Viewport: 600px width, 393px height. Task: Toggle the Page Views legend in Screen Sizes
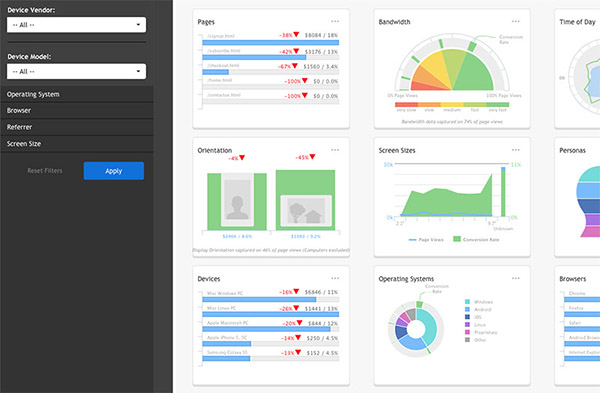[x=426, y=240]
